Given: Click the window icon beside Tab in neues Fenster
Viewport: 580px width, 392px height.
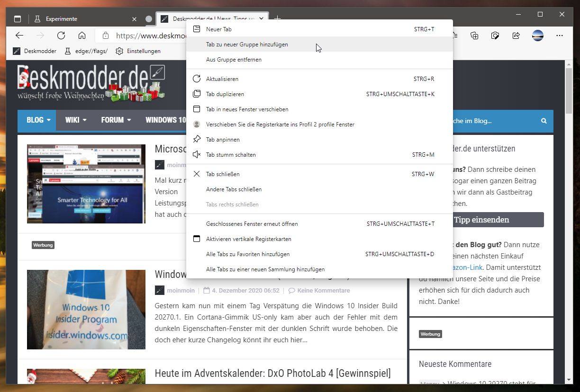Looking at the screenshot, I should [x=197, y=109].
